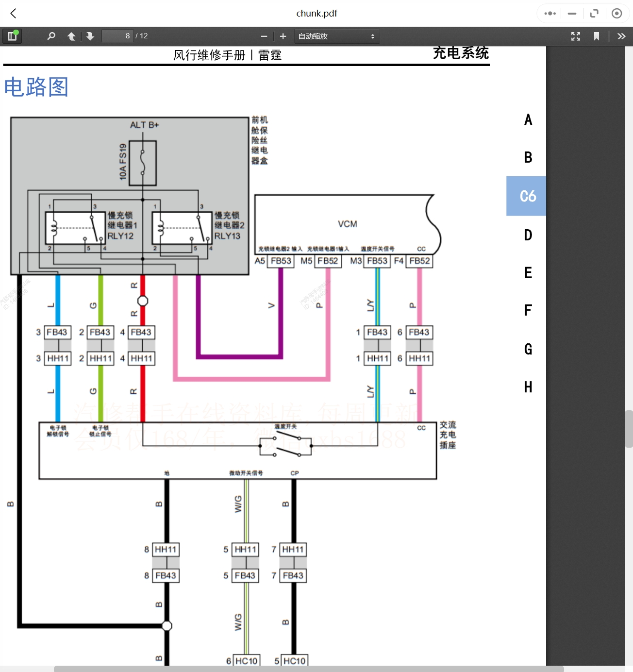
Task: Expand the toolbar overflow with the double chevron
Action: pos(621,35)
